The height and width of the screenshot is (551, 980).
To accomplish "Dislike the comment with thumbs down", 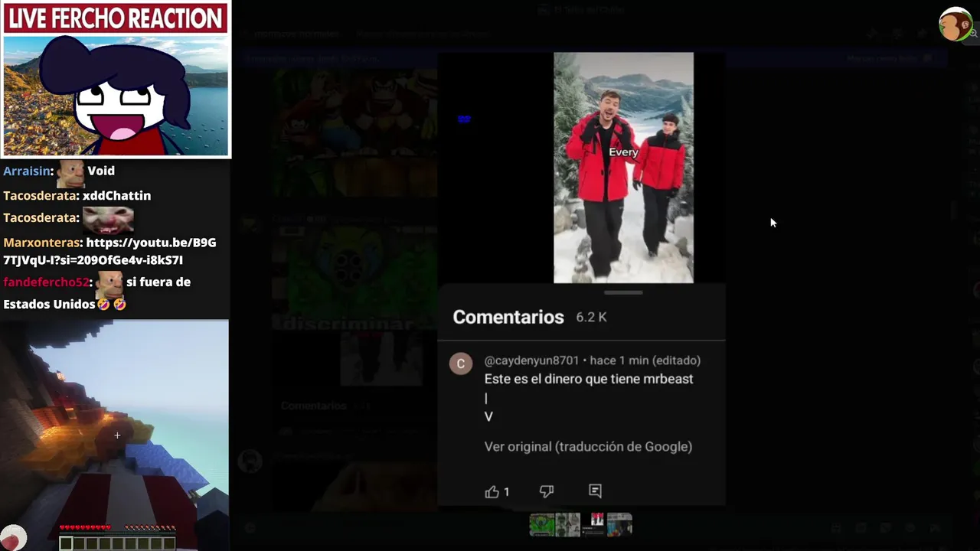I will (x=547, y=491).
